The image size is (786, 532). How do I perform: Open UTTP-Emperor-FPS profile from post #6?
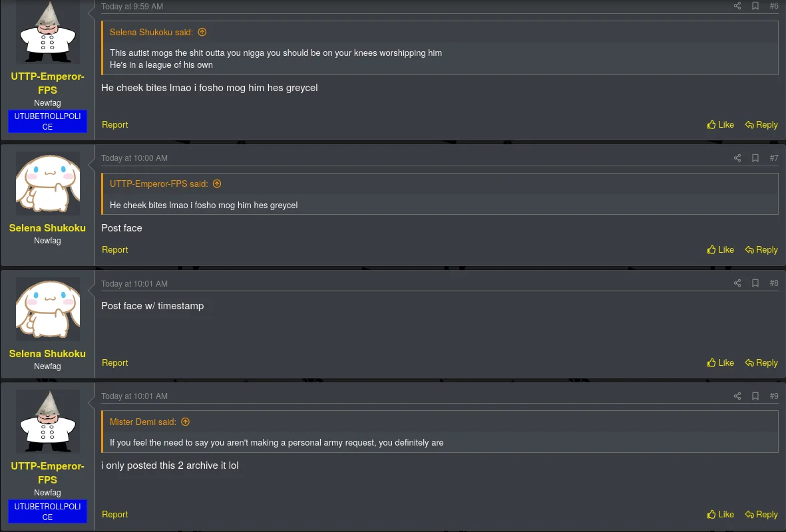coord(48,83)
